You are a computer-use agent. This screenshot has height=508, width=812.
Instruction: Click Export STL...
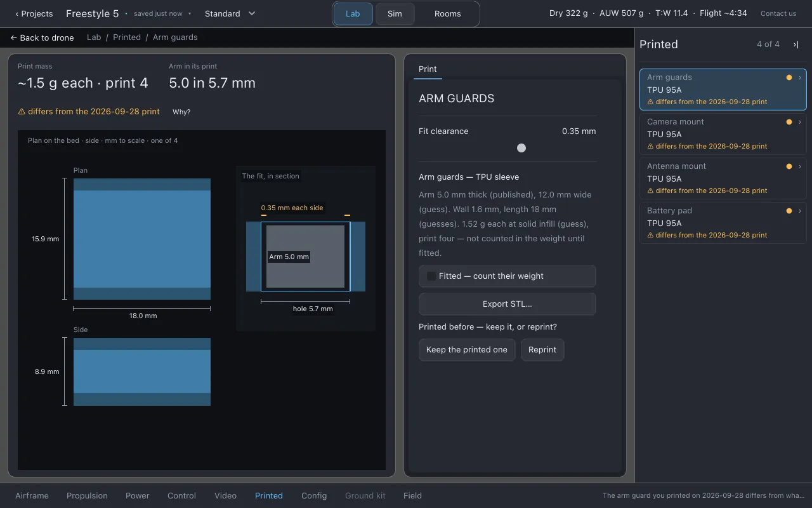point(507,304)
